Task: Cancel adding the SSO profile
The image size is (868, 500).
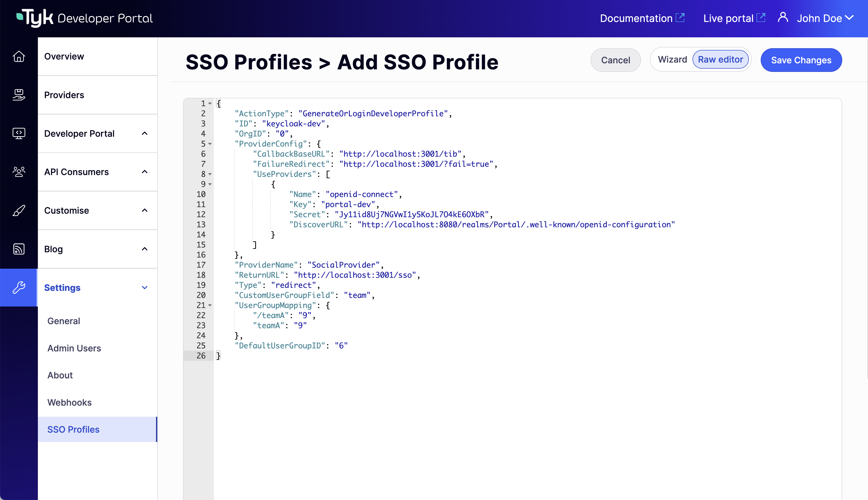Action: coord(616,60)
